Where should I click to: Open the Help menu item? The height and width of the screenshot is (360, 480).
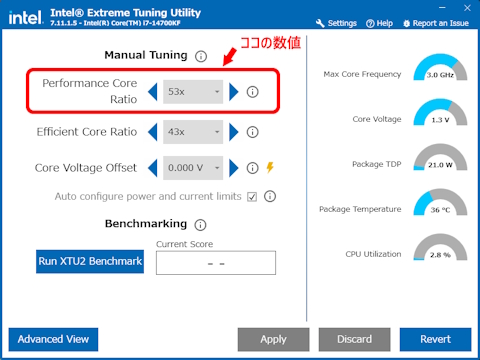point(379,23)
